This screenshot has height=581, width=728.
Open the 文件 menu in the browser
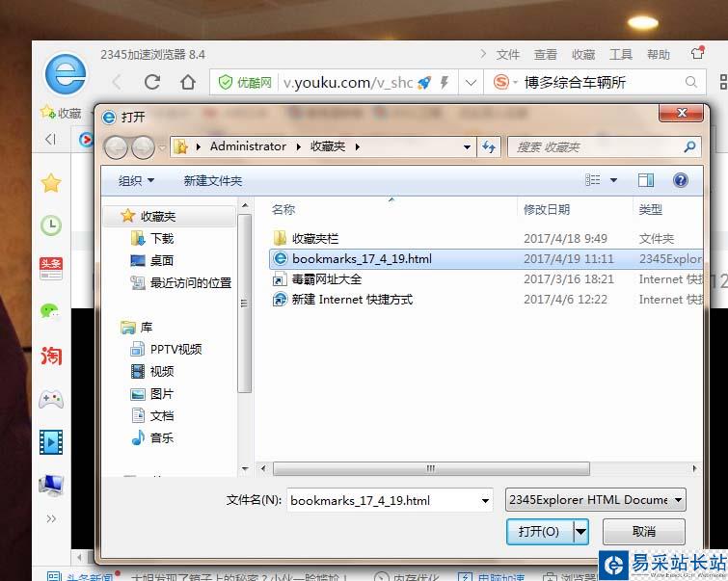(x=507, y=55)
